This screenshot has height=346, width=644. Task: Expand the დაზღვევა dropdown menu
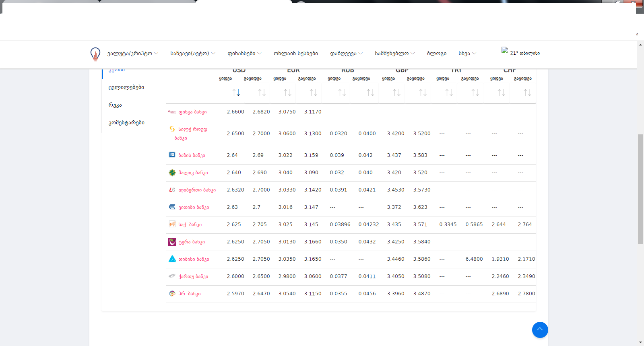click(346, 54)
